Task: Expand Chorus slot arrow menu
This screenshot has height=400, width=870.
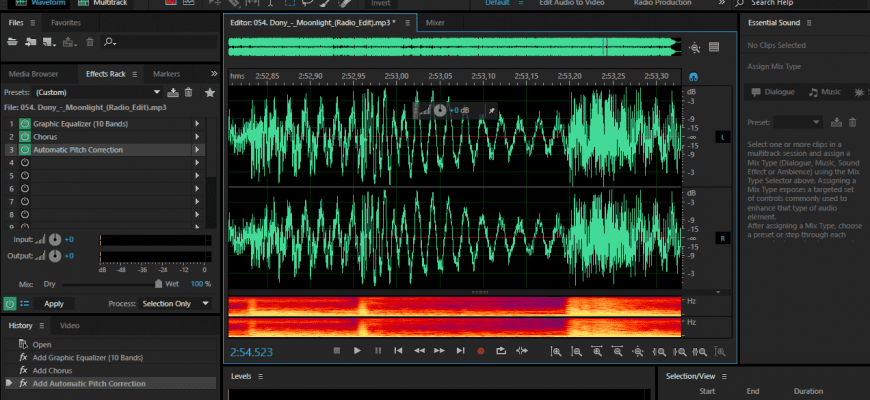Action: [x=197, y=136]
